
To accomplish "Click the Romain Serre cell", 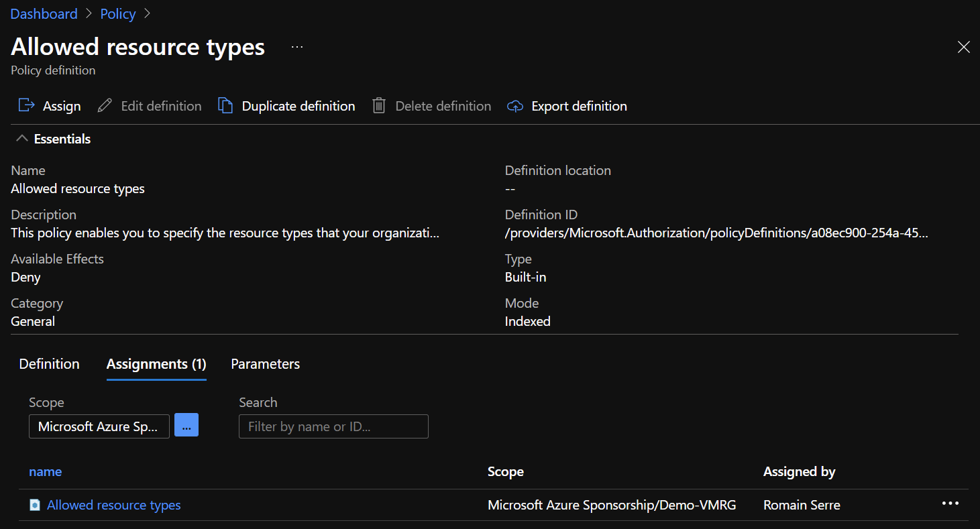I will pyautogui.click(x=802, y=505).
